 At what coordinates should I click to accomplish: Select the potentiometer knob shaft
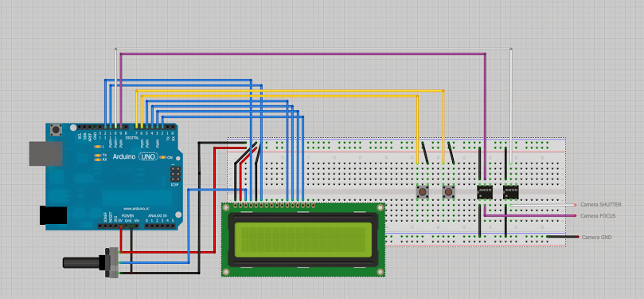[x=82, y=262]
